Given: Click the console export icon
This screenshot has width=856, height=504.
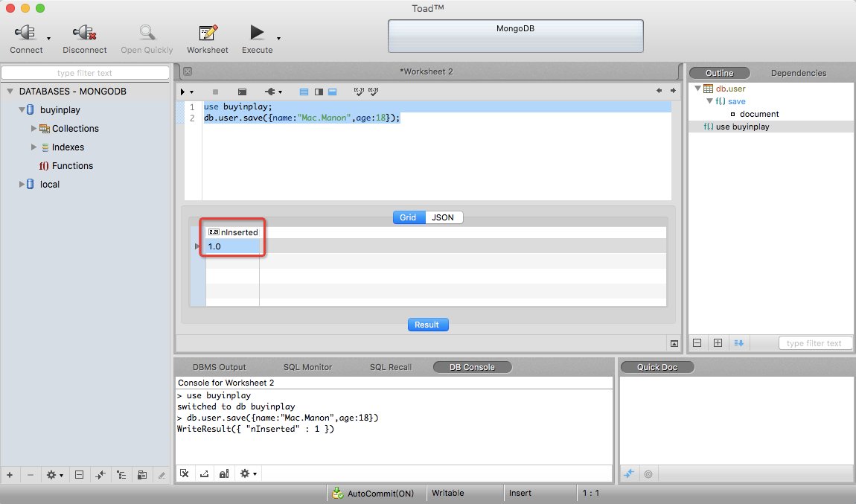Looking at the screenshot, I should pos(204,473).
